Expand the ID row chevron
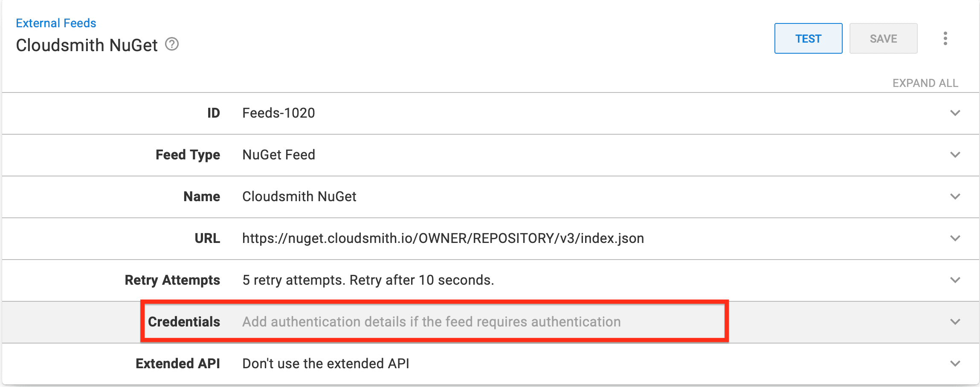 pos(955,113)
